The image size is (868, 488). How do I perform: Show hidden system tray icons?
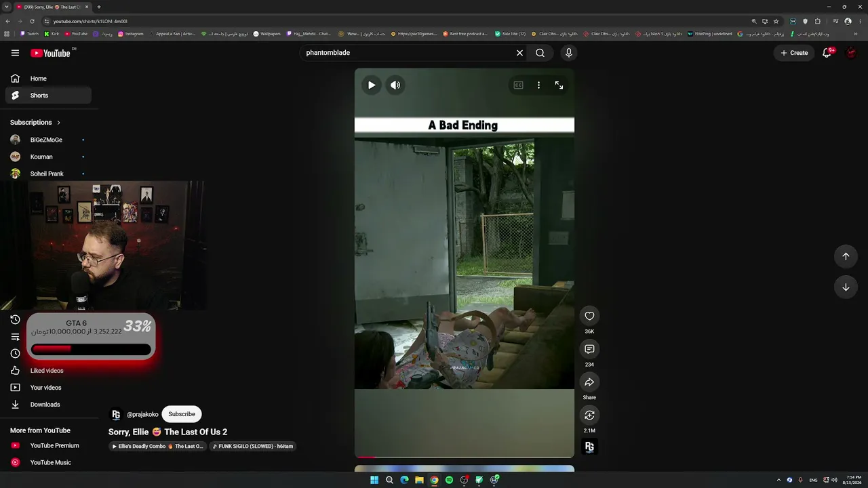[778, 480]
